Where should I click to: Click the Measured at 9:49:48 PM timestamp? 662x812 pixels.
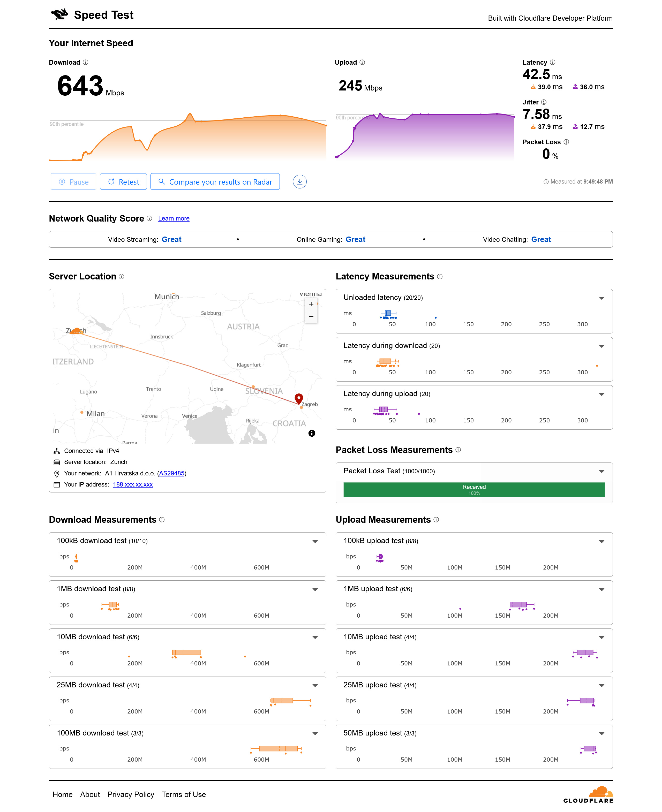pyautogui.click(x=578, y=182)
